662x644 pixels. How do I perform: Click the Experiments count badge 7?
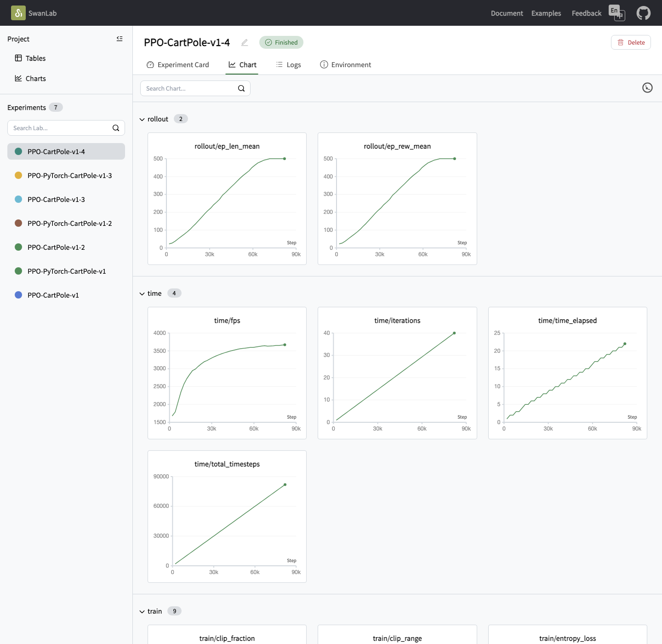tap(56, 107)
